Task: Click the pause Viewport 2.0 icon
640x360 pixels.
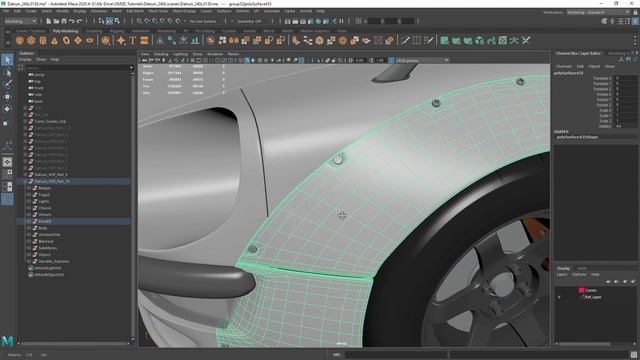Action: coord(342,21)
